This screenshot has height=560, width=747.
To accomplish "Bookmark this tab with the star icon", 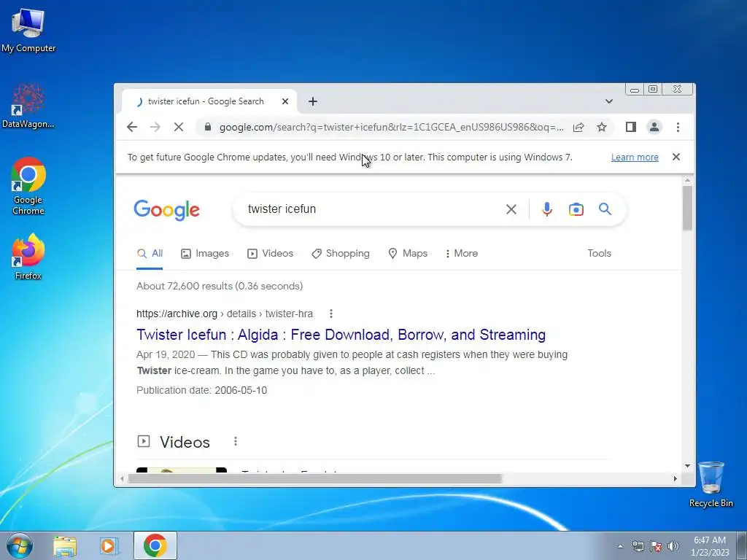I will (x=602, y=127).
